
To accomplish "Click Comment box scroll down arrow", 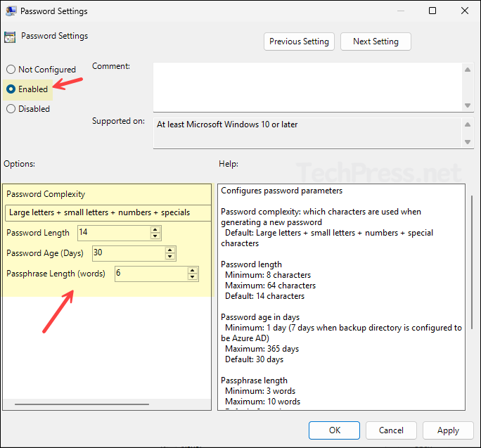I will tap(468, 105).
